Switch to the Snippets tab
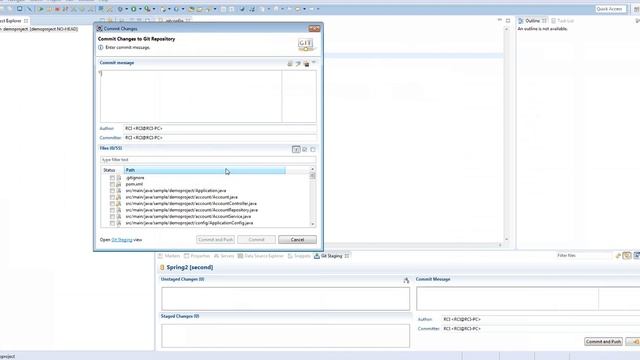The image size is (640, 360). [299, 256]
